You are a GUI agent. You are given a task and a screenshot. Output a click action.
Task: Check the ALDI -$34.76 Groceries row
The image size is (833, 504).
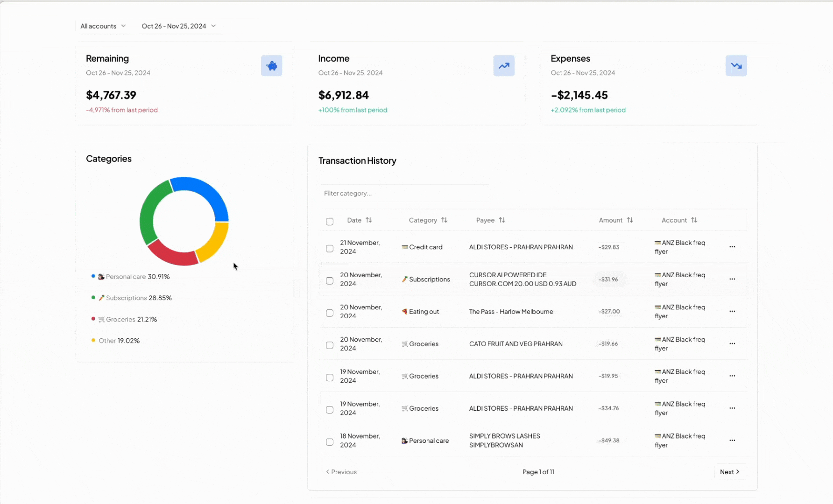(330, 410)
